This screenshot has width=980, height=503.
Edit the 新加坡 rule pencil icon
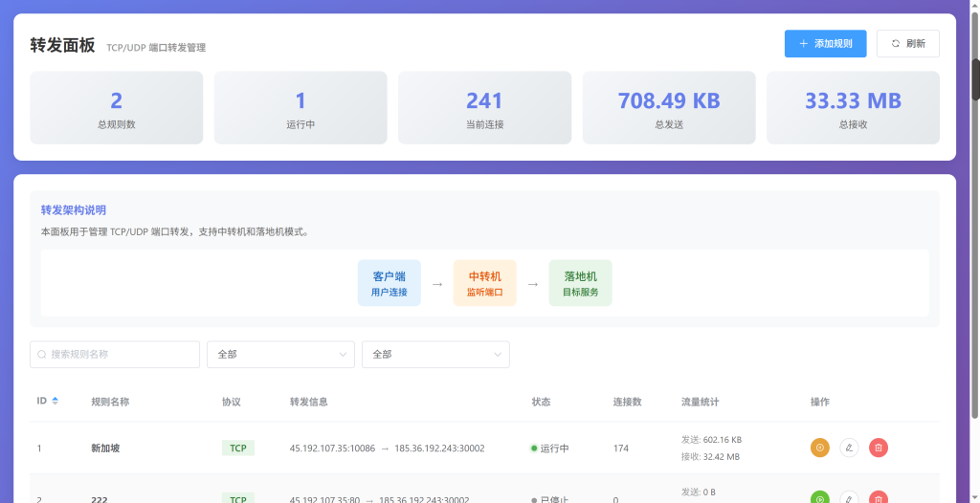[x=849, y=448]
